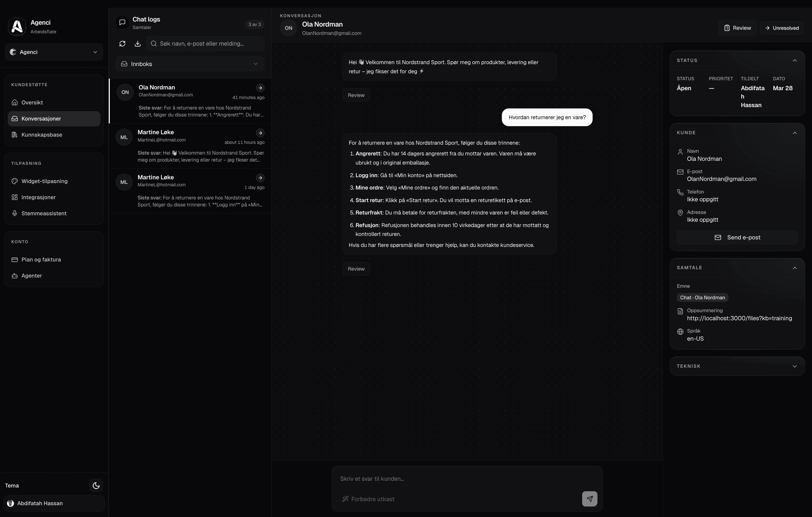Open the summary localhost link
Viewport: 812px width, 517px height.
(739, 318)
